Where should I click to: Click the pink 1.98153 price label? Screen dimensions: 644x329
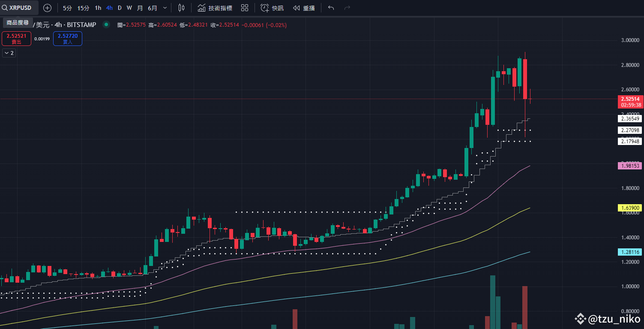click(x=630, y=166)
